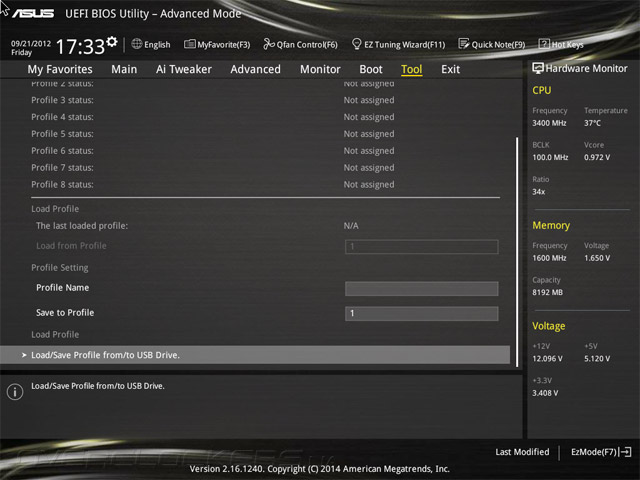Click the ASUS logo
The image size is (640, 480).
pyautogui.click(x=33, y=13)
